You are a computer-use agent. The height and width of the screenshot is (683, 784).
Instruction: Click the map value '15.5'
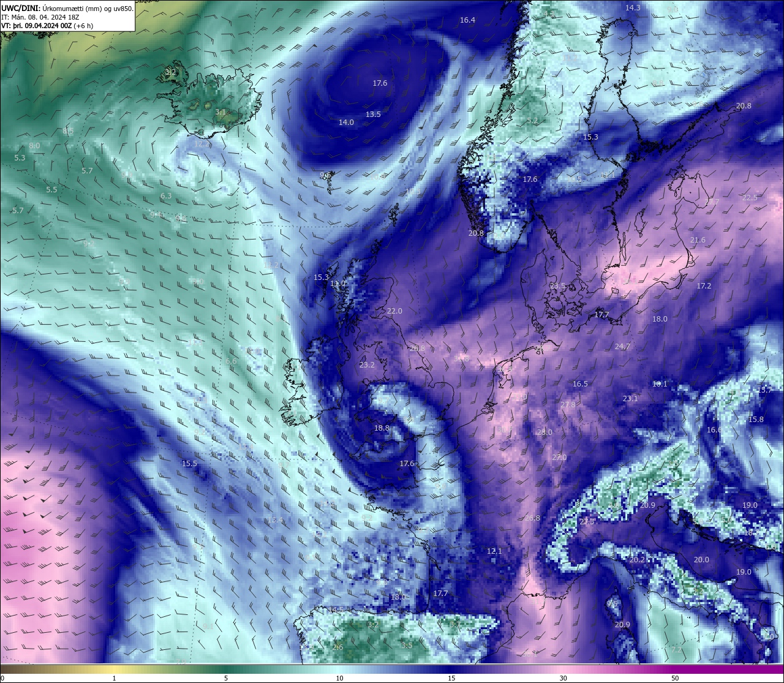tap(190, 464)
